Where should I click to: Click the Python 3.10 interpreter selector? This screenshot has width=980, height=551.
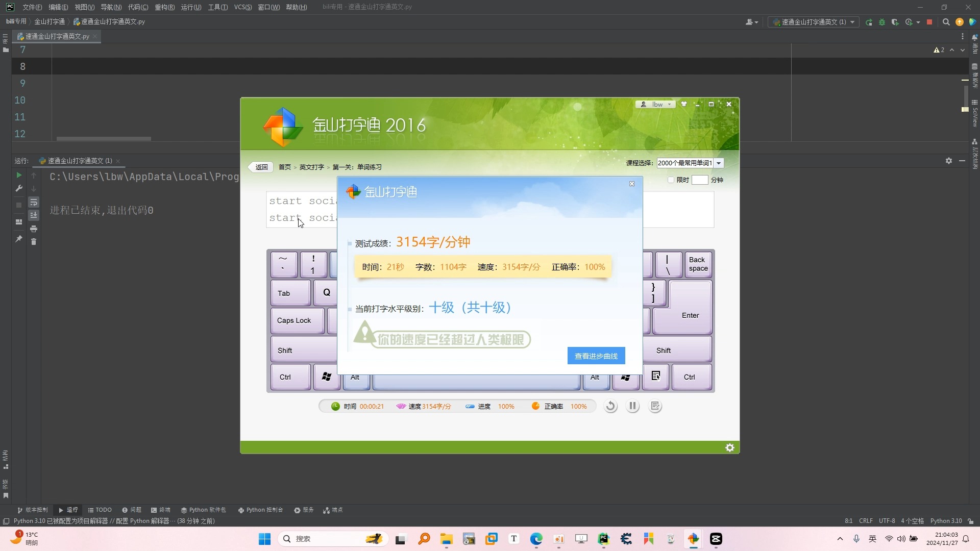pos(946,521)
